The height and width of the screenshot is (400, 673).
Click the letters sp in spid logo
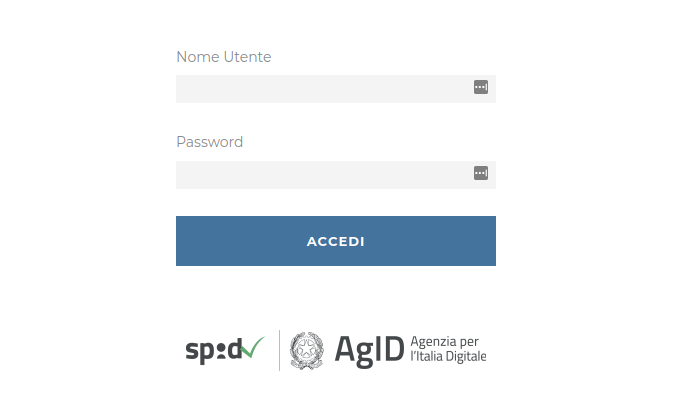(x=200, y=353)
